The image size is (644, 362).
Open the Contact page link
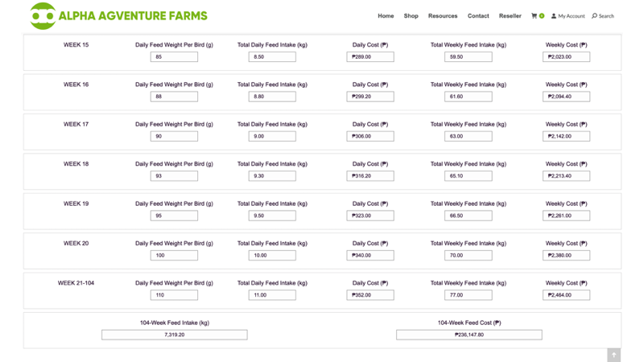coord(478,16)
